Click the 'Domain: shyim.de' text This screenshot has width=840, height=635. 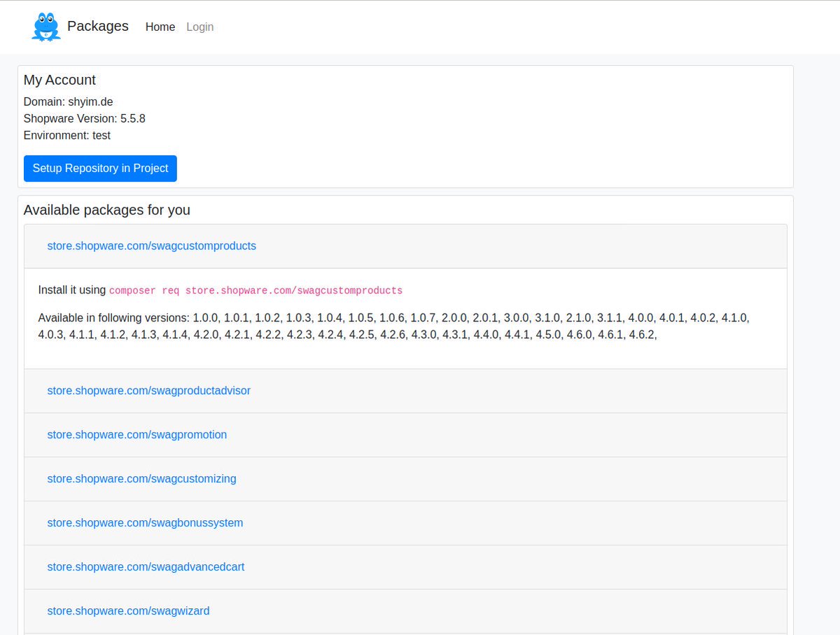click(x=69, y=102)
